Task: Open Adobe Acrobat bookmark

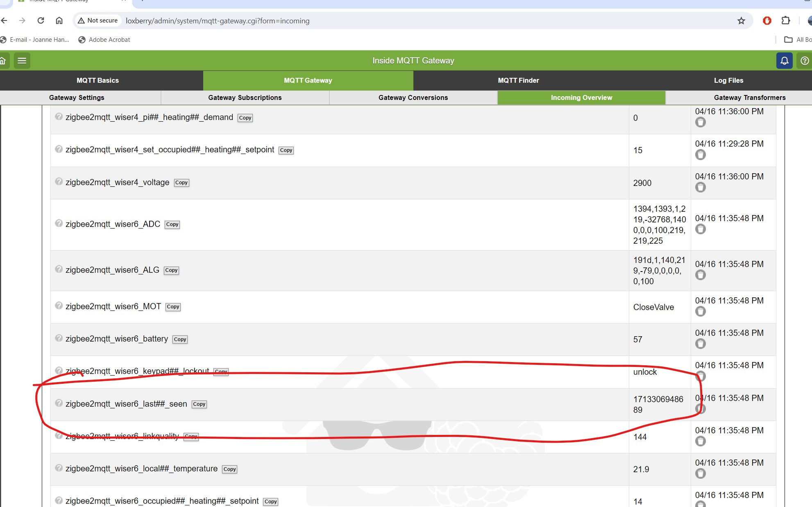Action: (104, 40)
